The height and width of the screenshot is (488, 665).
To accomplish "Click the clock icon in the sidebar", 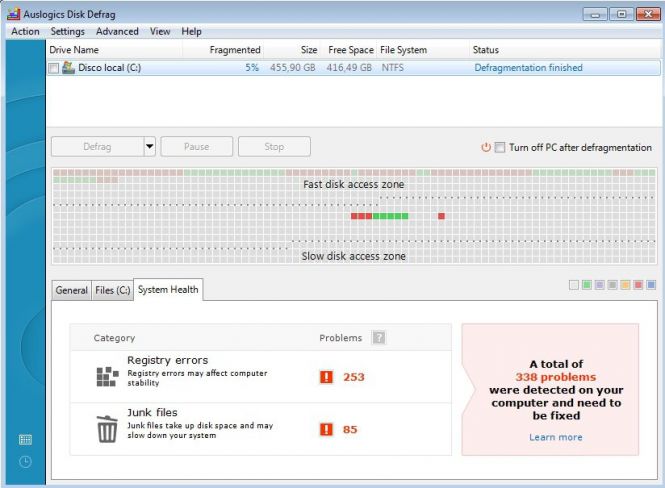I will click(x=25, y=462).
